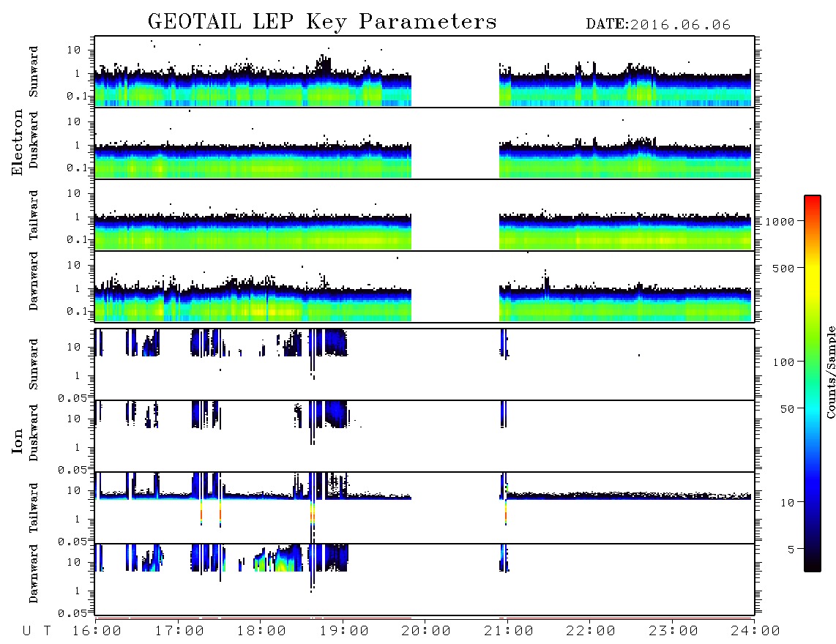
Task: Click the 22:00 time tick label
Action: point(591,632)
